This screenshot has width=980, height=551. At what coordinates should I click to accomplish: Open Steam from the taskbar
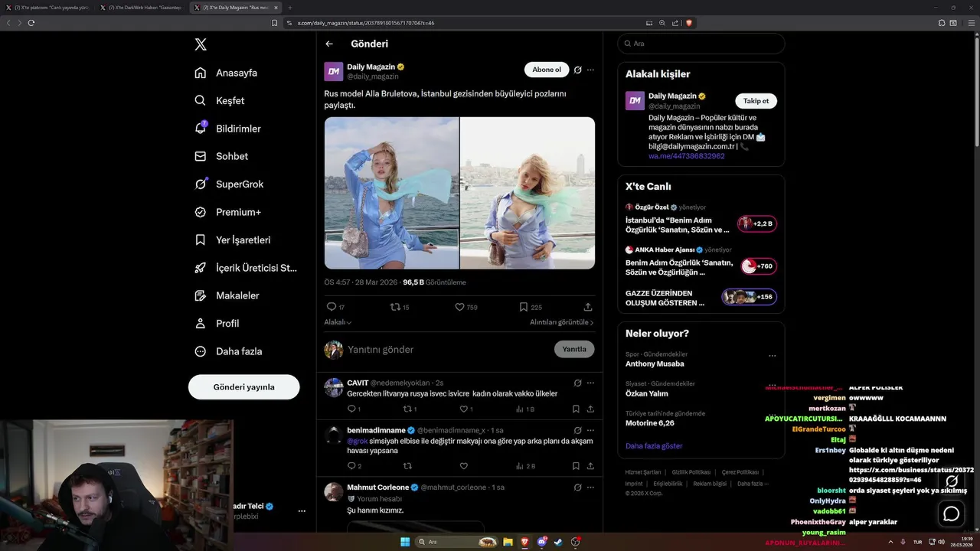558,542
